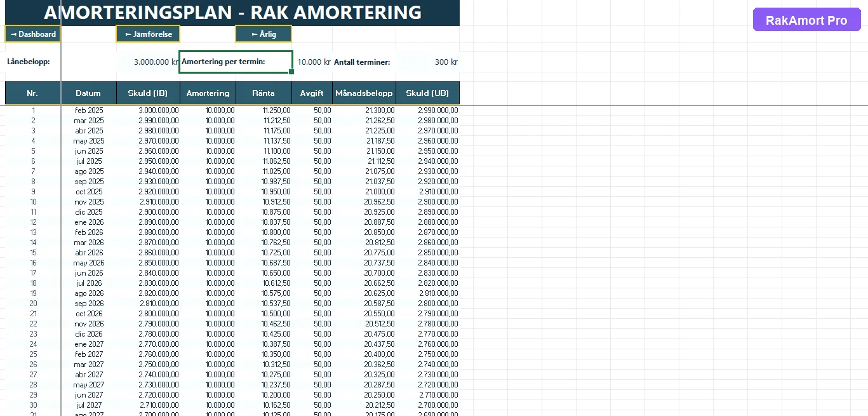Select the interest cell 10.162,50

pyautogui.click(x=264, y=405)
